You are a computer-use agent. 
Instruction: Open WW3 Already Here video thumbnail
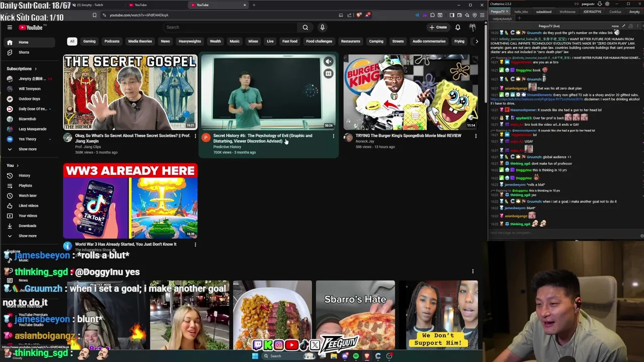[130, 201]
